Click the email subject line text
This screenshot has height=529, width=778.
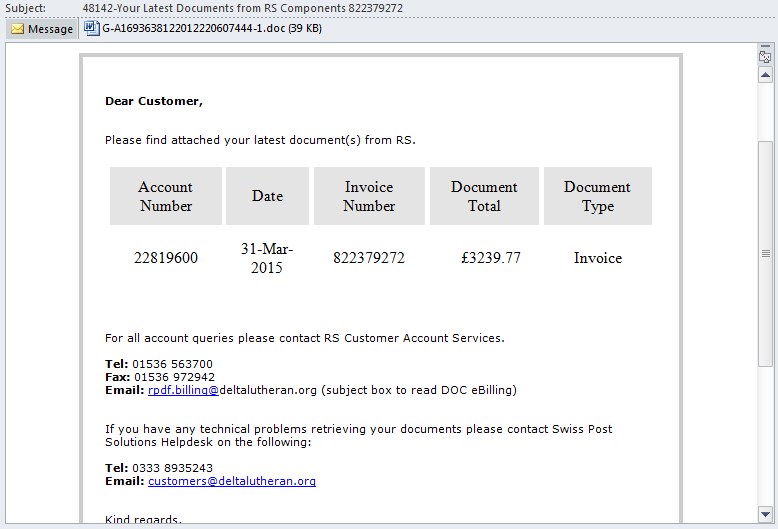click(242, 8)
